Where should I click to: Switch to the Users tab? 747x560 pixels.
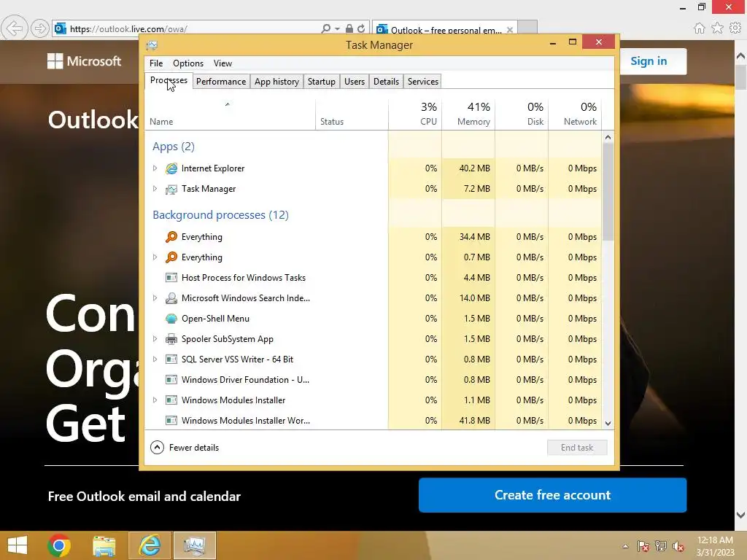(x=355, y=82)
